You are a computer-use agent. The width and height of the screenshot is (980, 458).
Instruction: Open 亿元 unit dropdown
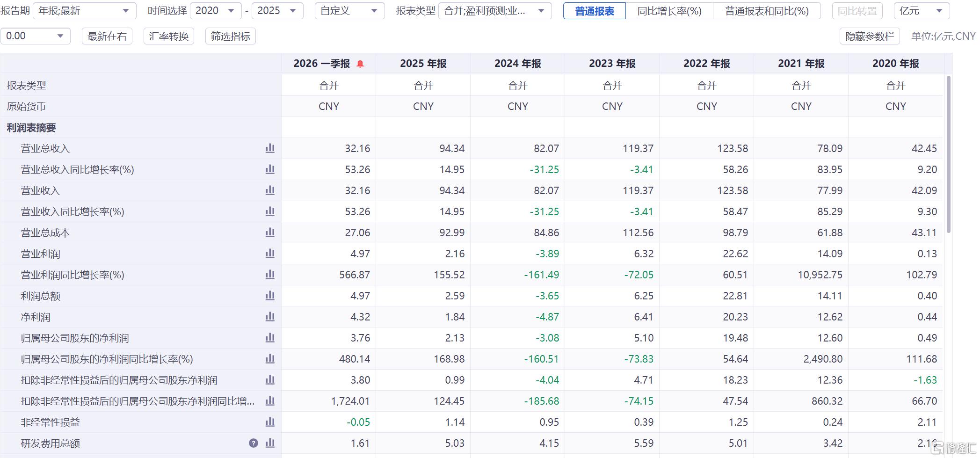coord(922,11)
